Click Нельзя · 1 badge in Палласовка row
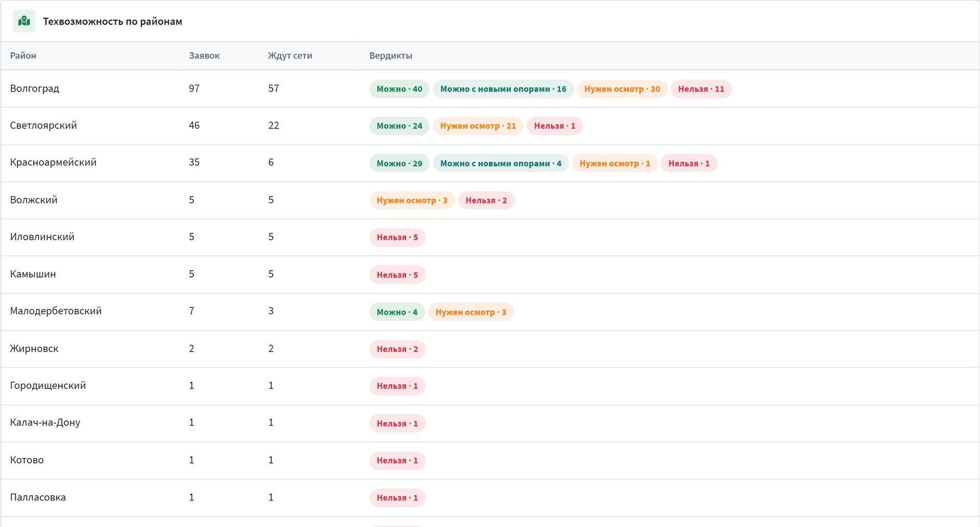Viewport: 980px width, 527px height. coord(397,498)
